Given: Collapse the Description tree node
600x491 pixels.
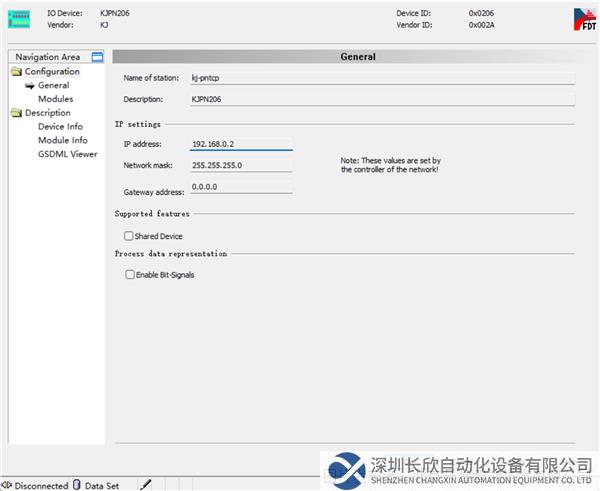Looking at the screenshot, I should (47, 113).
